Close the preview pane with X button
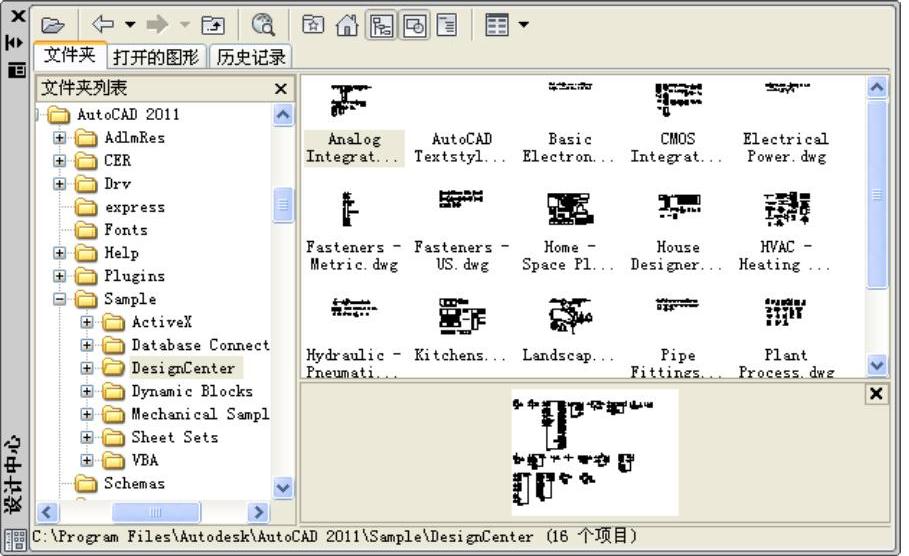909x556 pixels. click(876, 394)
